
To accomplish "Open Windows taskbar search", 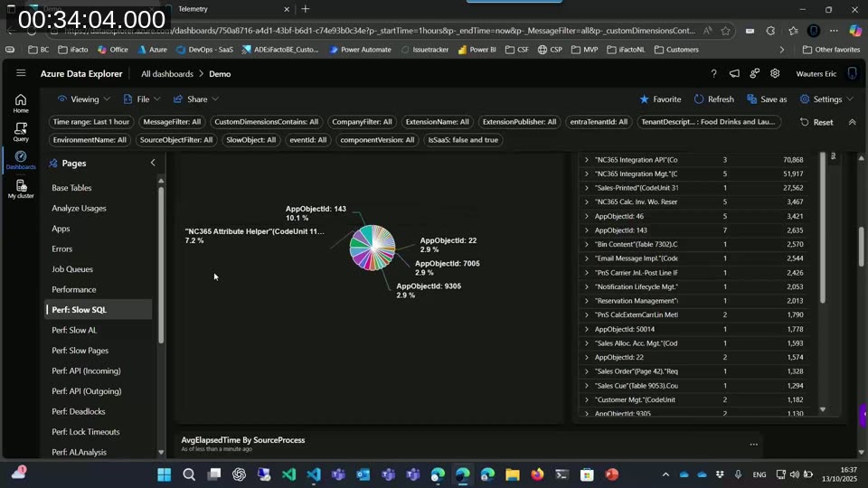I will click(x=189, y=474).
